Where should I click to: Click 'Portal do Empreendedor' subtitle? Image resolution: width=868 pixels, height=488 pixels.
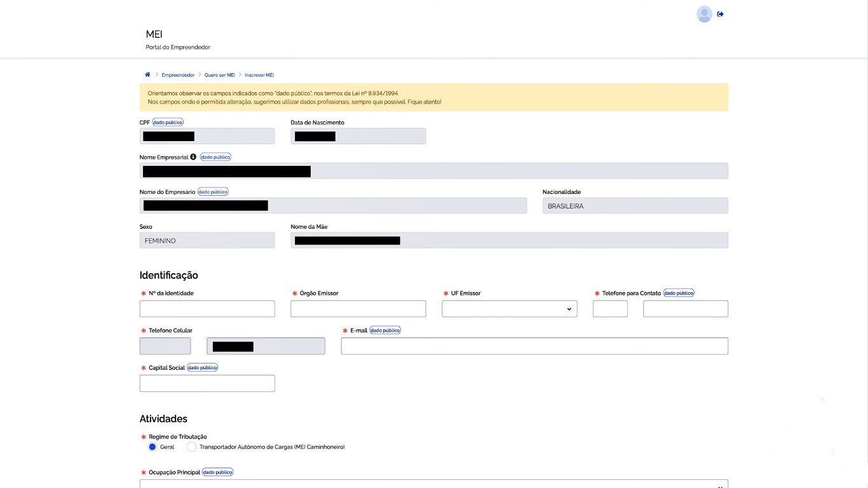point(178,47)
